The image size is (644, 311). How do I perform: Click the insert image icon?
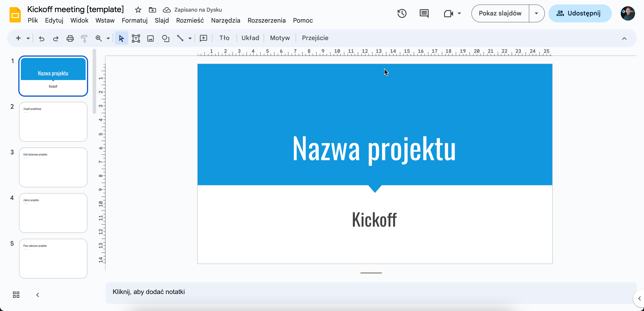click(150, 38)
